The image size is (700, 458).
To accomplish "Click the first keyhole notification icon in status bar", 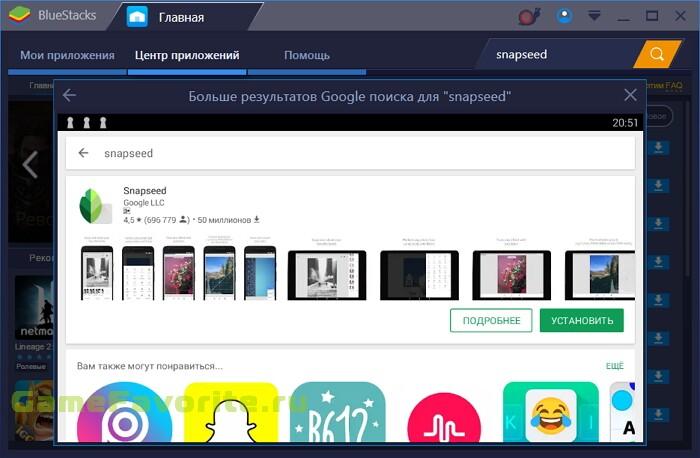I will point(70,122).
